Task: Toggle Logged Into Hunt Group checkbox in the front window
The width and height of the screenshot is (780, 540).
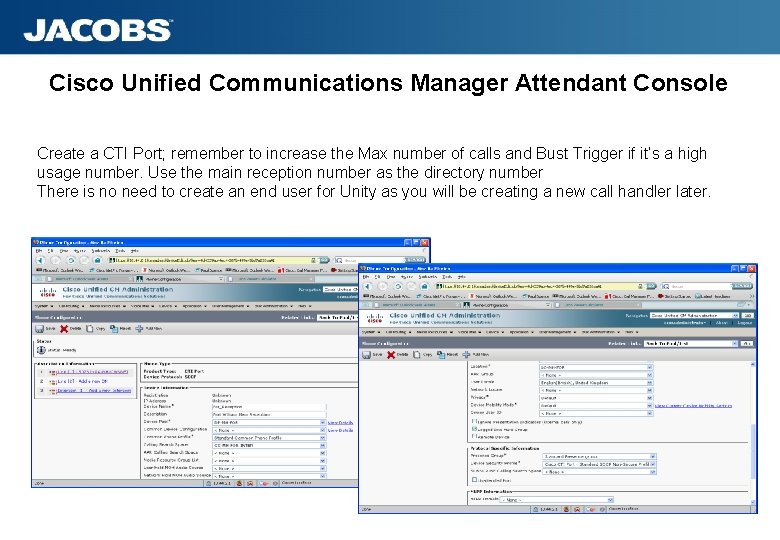Action: [x=474, y=429]
